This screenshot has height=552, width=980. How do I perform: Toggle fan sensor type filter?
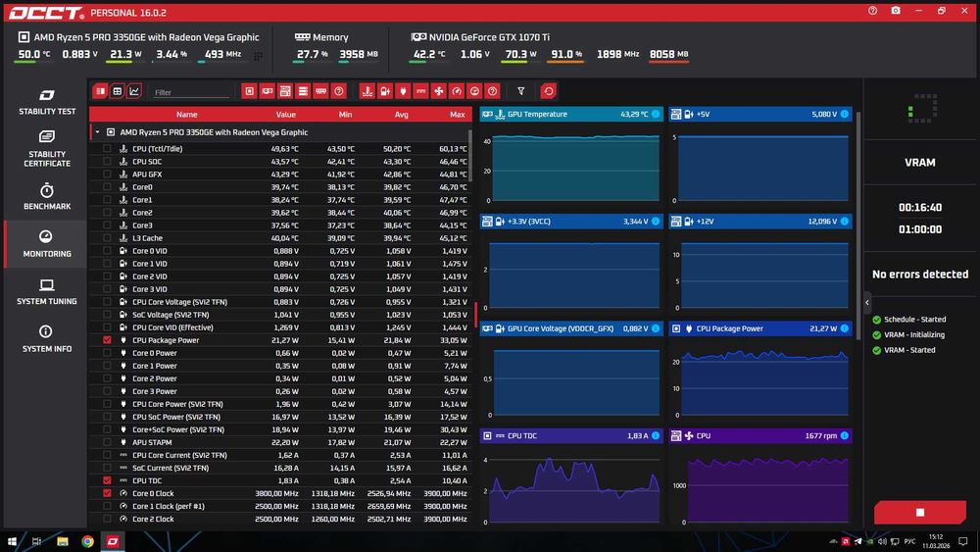pyautogui.click(x=439, y=91)
